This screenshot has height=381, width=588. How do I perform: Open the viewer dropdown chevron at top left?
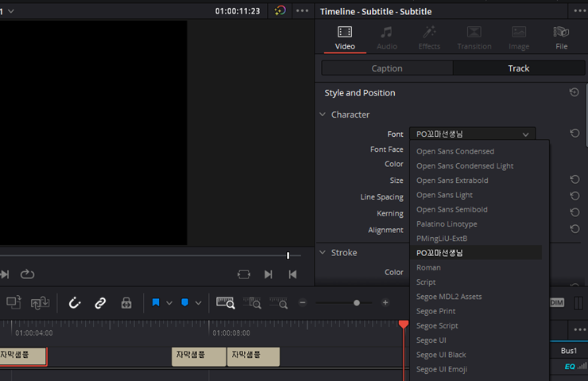pos(11,11)
